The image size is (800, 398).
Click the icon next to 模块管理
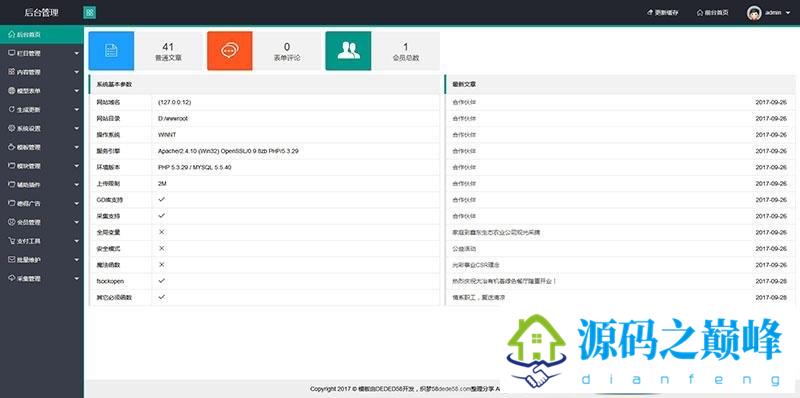(x=12, y=166)
